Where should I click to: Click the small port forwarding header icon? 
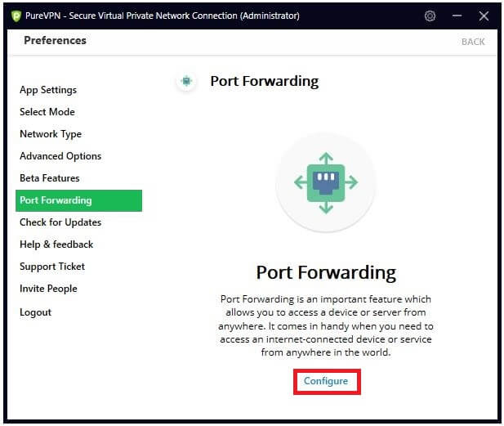tap(186, 81)
